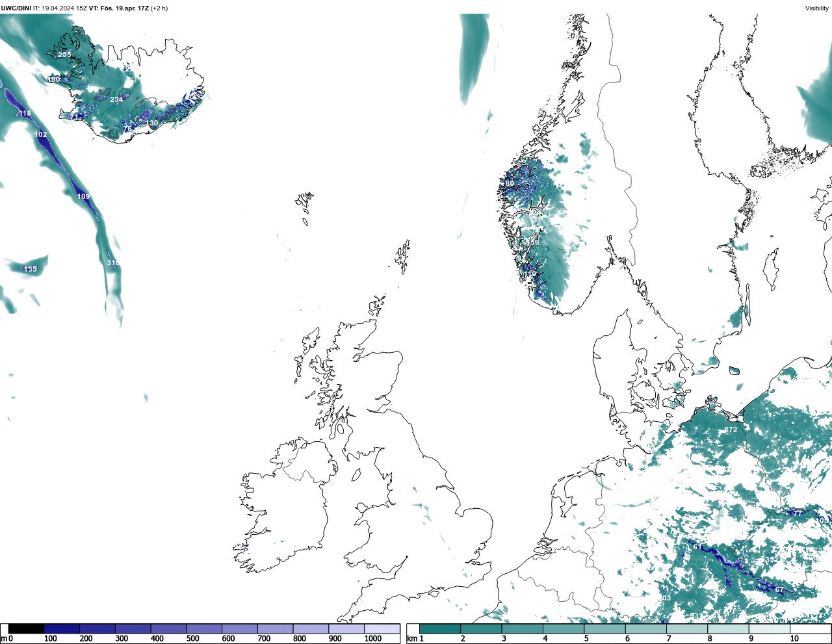832x644 pixels.
Task: Choose the 500–600 m purple-blue legend swatch
Action: pyautogui.click(x=204, y=628)
